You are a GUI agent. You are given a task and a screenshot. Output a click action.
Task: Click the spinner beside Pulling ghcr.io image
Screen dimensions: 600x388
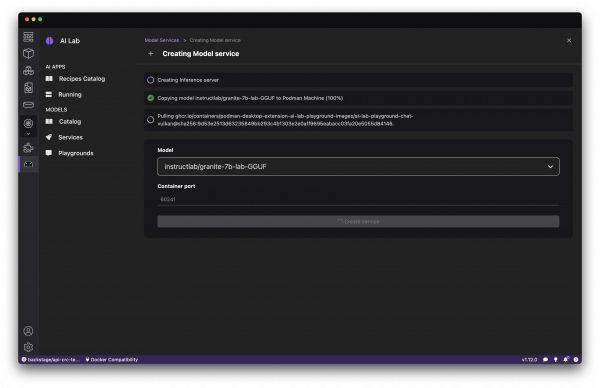point(150,120)
